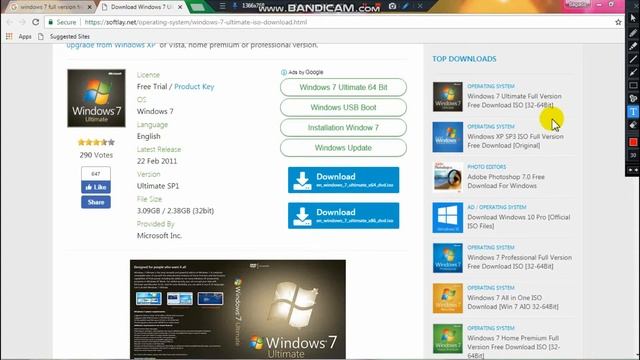Click the Windows 7 Ultimate box thumbnail
Viewport: 640px width, 360px height.
pos(96,98)
